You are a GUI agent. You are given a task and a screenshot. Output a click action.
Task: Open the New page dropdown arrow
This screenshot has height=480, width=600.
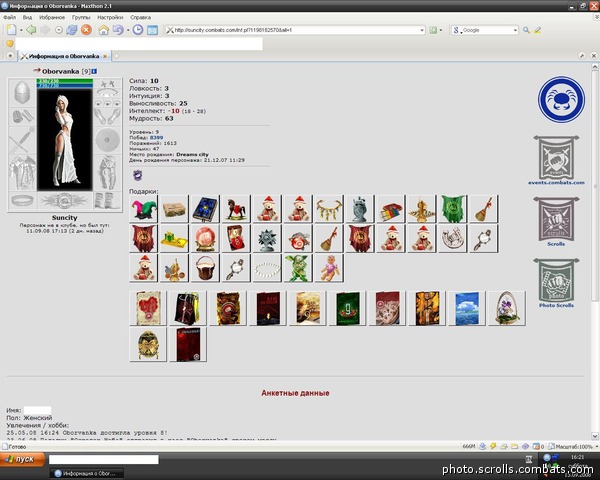21,30
